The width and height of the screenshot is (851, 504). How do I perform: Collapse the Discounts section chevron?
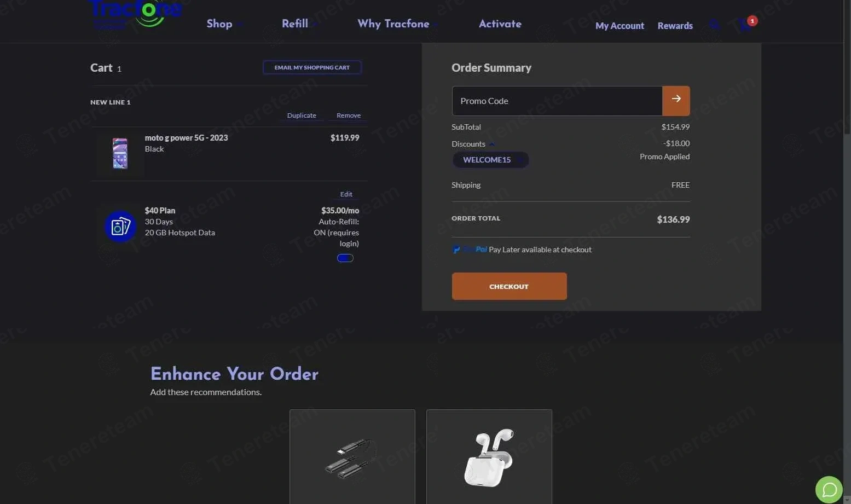click(492, 144)
